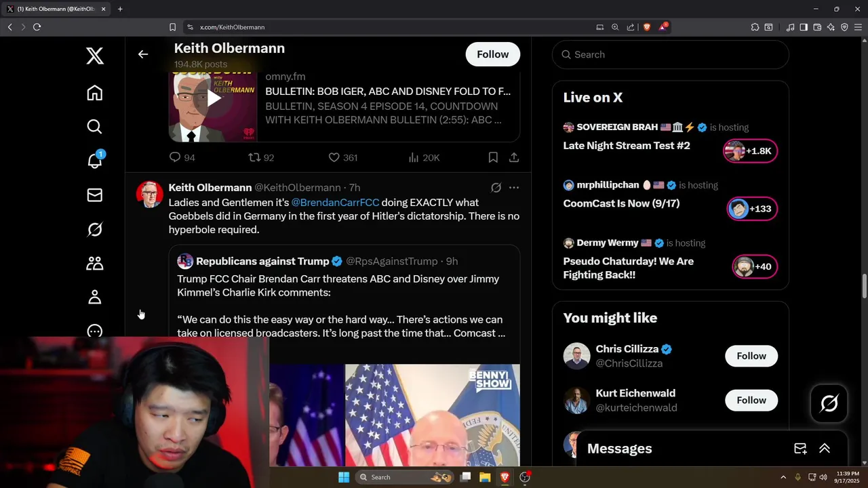Viewport: 868px width, 488px height.
Task: Reply to post with 94 comments
Action: point(182,157)
